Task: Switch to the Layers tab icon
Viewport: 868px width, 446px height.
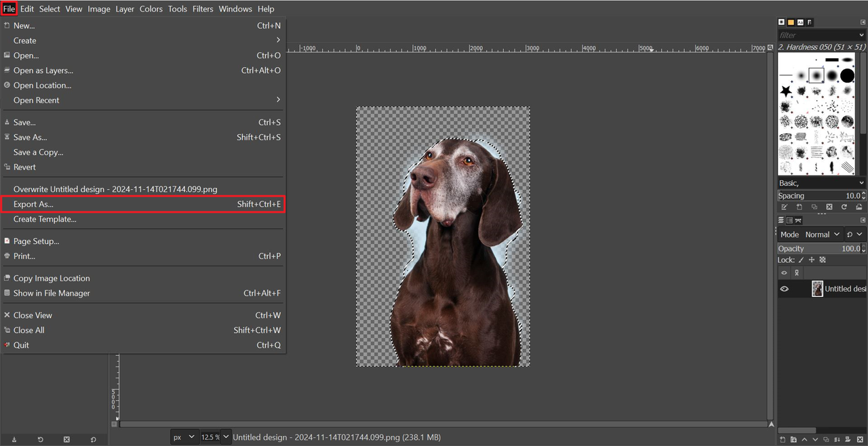Action: [x=781, y=220]
